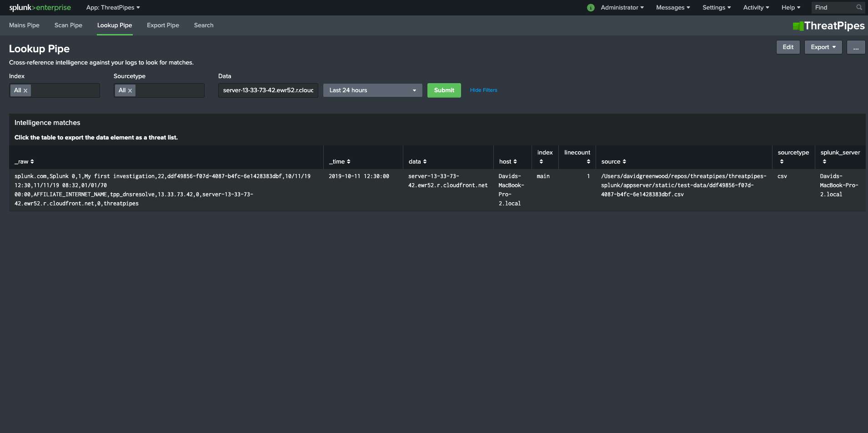Switch to the Scan Pipe tab

[x=68, y=25]
